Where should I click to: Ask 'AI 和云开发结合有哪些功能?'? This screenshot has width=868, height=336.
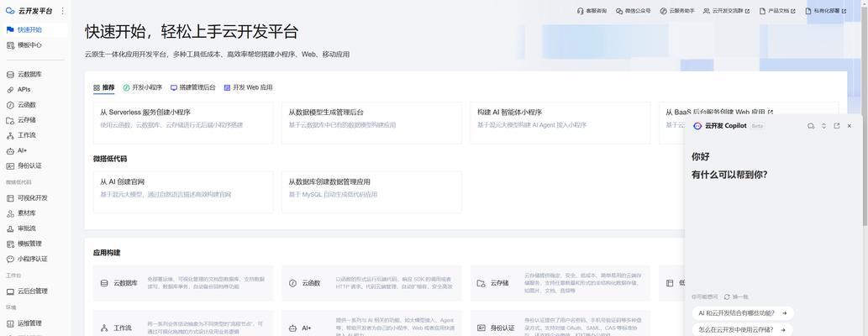click(x=742, y=313)
